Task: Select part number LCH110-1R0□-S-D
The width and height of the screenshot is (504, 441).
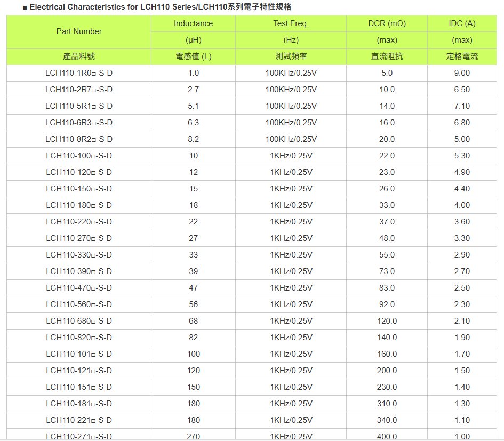Action: tap(79, 73)
